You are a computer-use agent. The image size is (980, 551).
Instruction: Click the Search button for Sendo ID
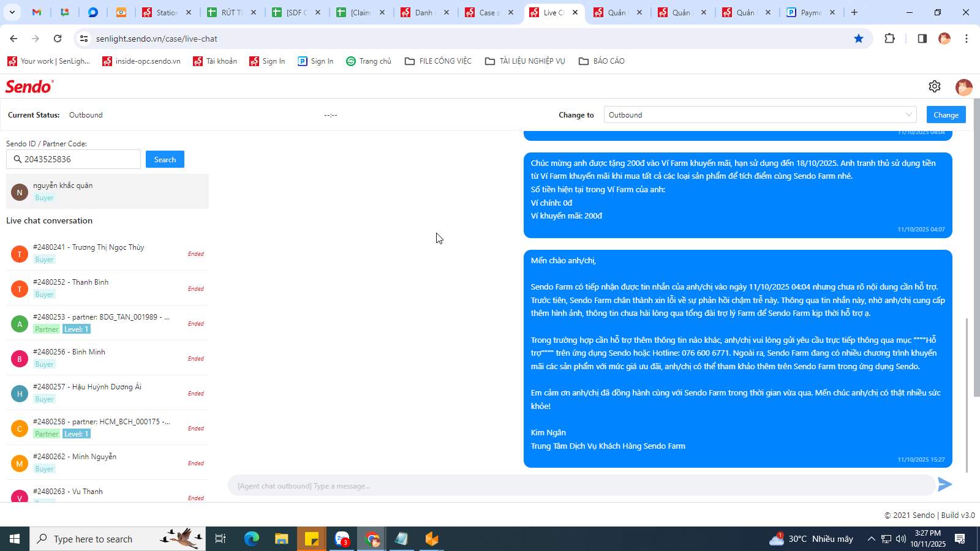pyautogui.click(x=165, y=159)
